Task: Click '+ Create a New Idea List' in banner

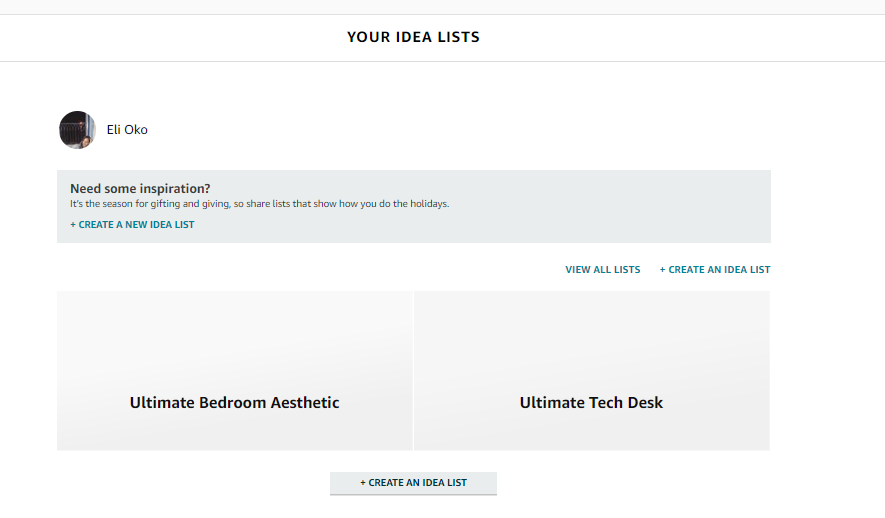Action: click(x=132, y=225)
